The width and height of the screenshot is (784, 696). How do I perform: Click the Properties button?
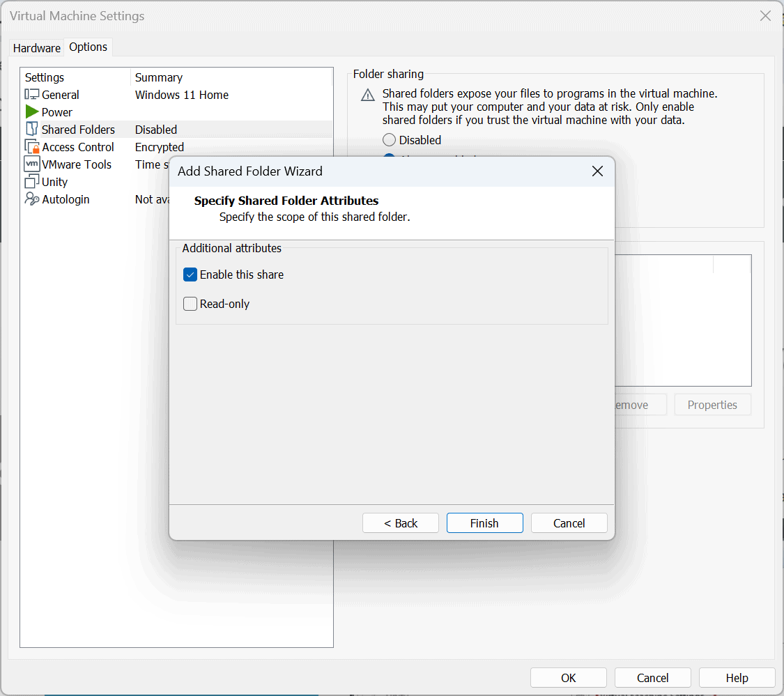[x=712, y=405]
